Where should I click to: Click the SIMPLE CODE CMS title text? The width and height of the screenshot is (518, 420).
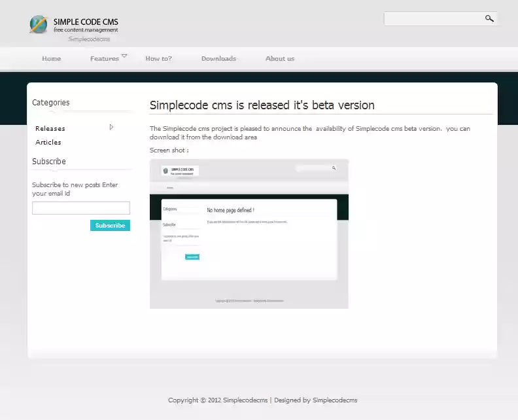point(86,22)
